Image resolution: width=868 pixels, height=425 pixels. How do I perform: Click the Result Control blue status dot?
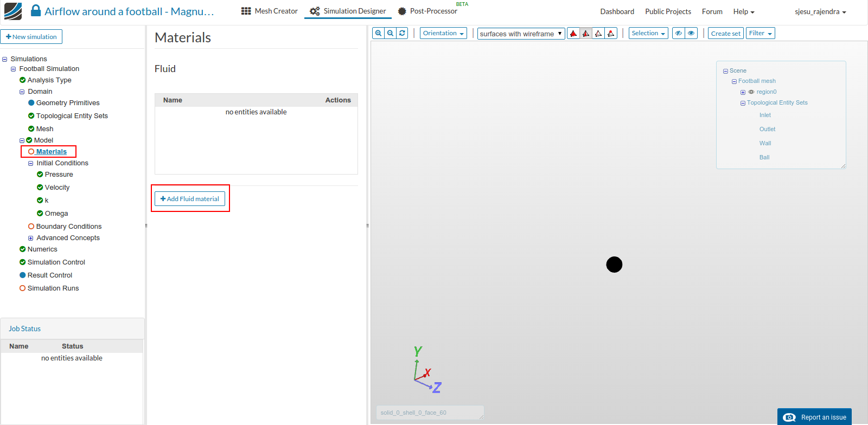click(x=23, y=275)
